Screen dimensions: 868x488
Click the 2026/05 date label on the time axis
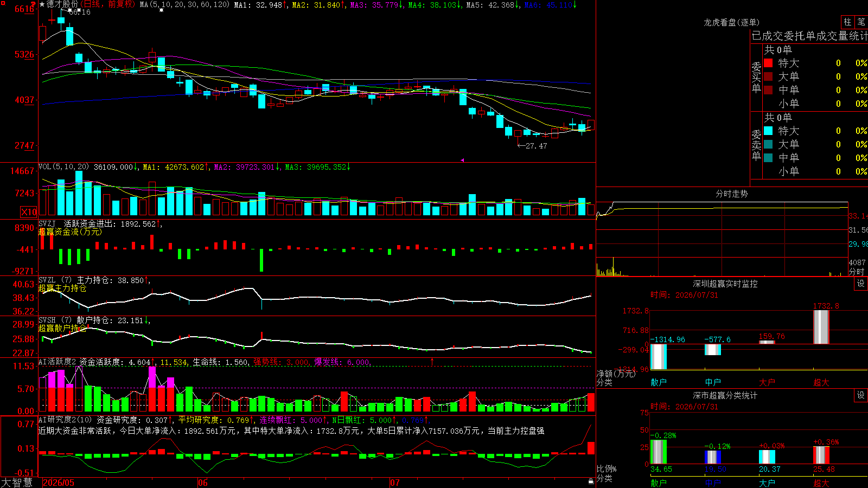tap(59, 483)
